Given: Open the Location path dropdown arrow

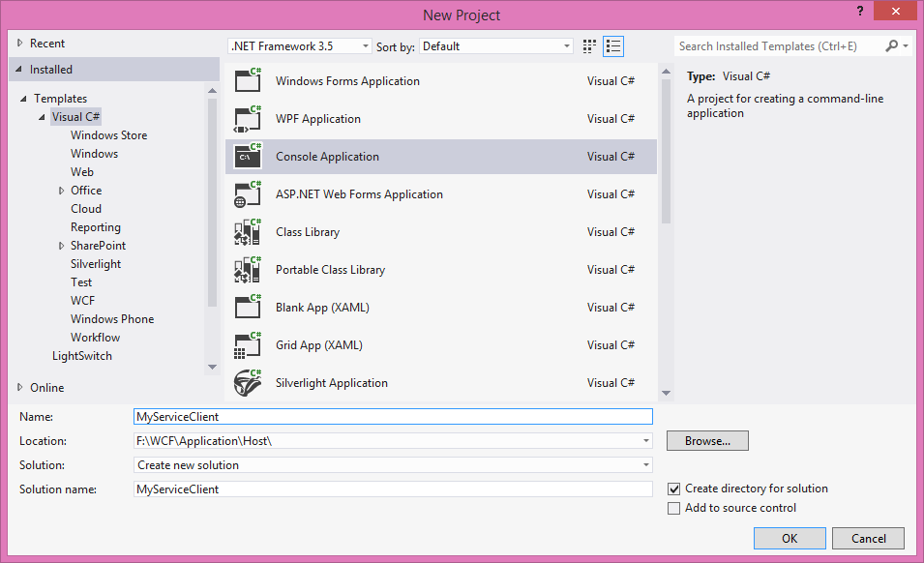Looking at the screenshot, I should [646, 440].
